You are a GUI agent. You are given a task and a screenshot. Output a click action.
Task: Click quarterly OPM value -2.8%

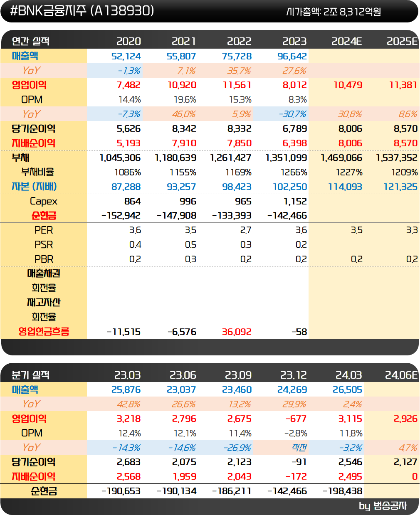296,433
